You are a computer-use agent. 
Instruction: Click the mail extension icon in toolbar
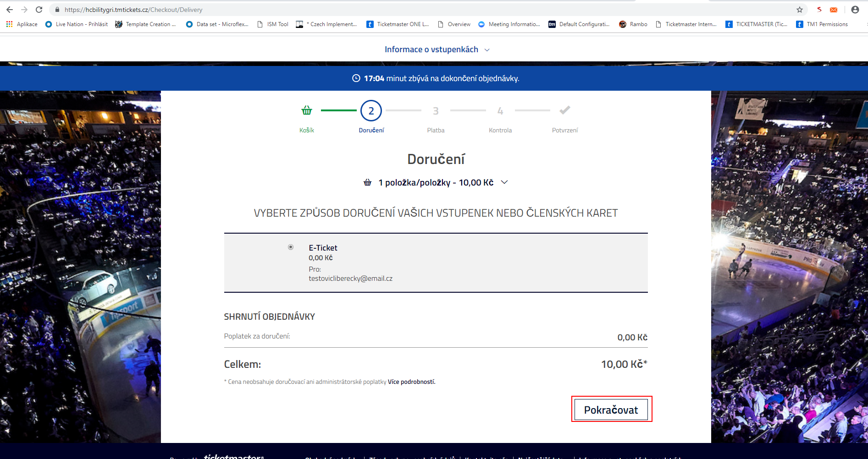[x=834, y=10]
